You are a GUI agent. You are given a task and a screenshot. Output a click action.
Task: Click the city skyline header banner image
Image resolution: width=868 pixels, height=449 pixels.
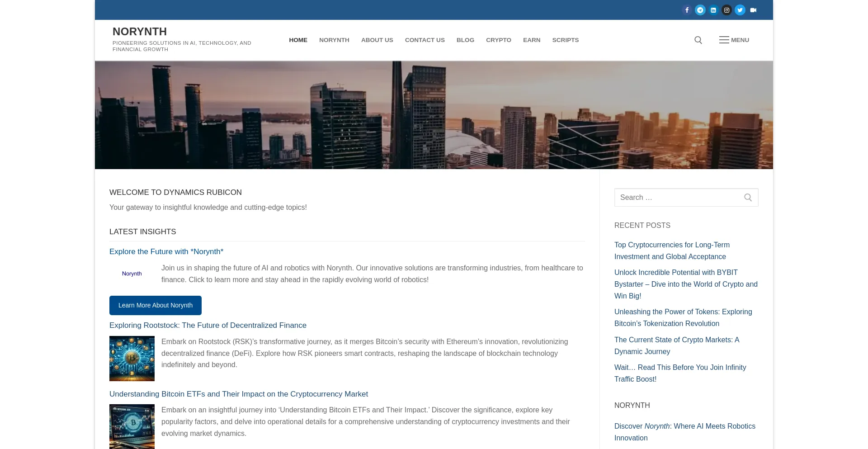coord(434,115)
